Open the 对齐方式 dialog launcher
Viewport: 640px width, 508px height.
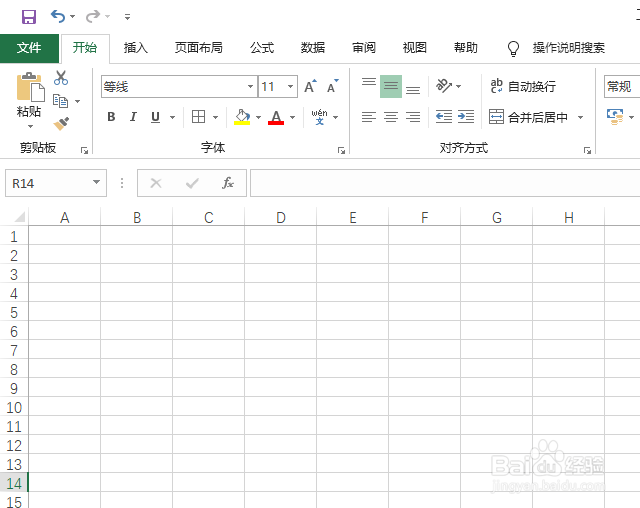(x=587, y=151)
